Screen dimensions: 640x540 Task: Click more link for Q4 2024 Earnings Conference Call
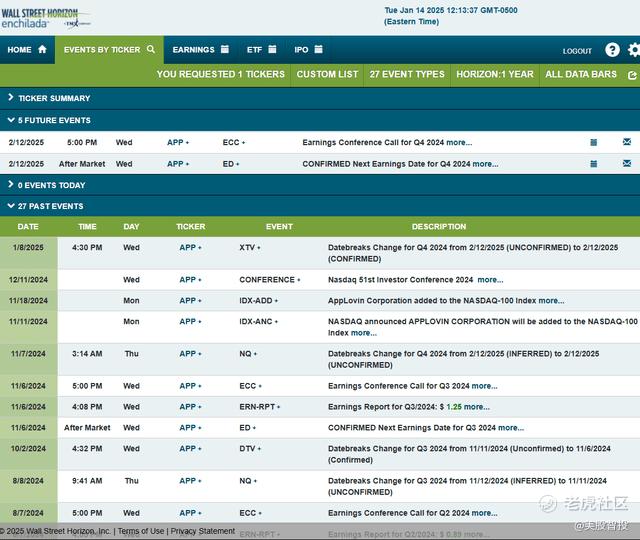(x=459, y=142)
